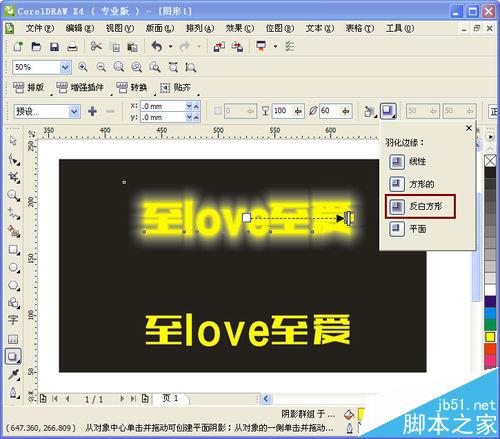
Task: Expand the application launcher dropdown arrow
Action: tap(275, 46)
